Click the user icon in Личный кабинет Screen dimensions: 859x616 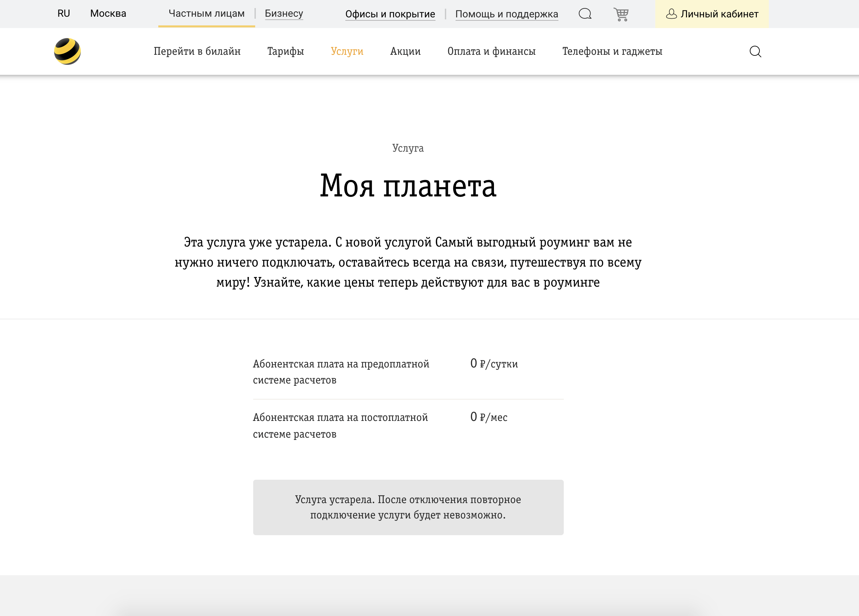click(x=671, y=14)
